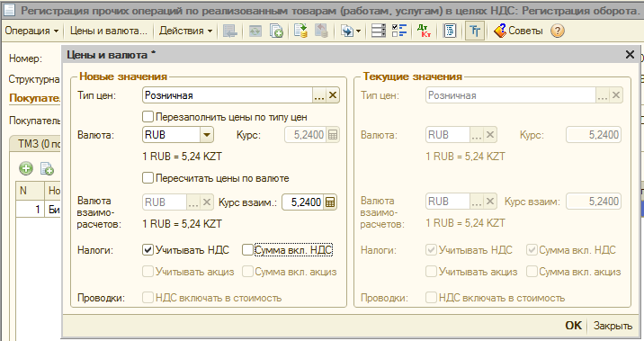Click the checklist icon in the toolbar
The image size is (644, 341).
[x=398, y=31]
